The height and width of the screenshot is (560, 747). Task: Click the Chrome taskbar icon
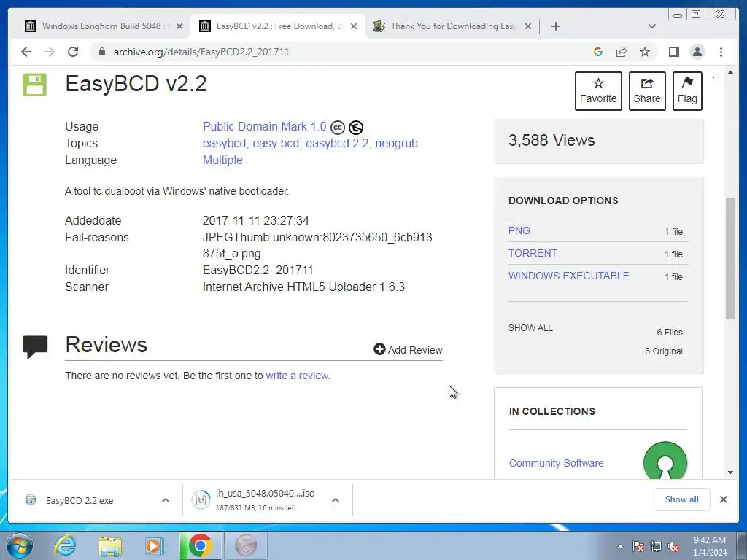click(x=200, y=545)
